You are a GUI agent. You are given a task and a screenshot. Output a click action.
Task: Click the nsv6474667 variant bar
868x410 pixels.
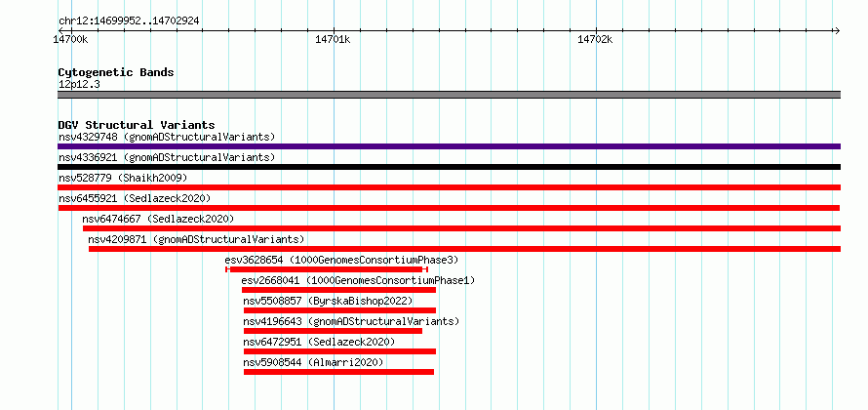pyautogui.click(x=461, y=228)
